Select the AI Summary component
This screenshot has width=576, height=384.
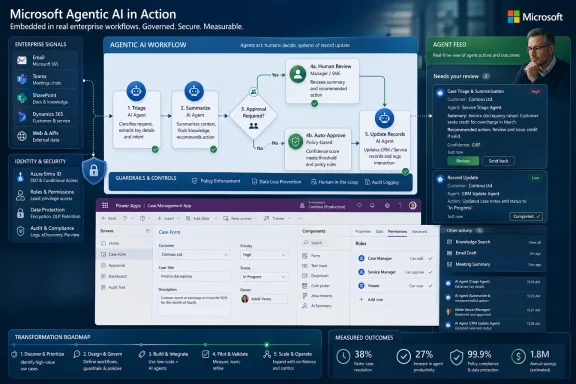(x=317, y=306)
